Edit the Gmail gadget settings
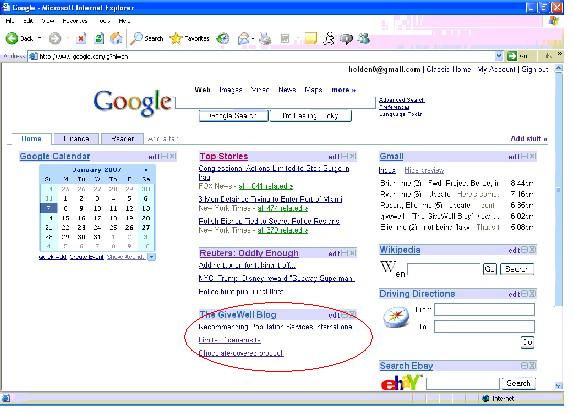This screenshot has height=414, width=573. click(x=513, y=156)
